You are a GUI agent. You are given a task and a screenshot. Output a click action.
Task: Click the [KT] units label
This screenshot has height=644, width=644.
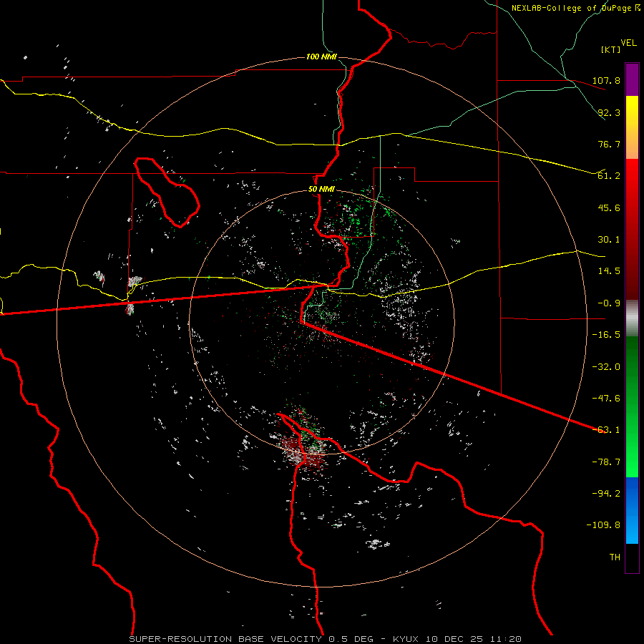click(x=611, y=49)
